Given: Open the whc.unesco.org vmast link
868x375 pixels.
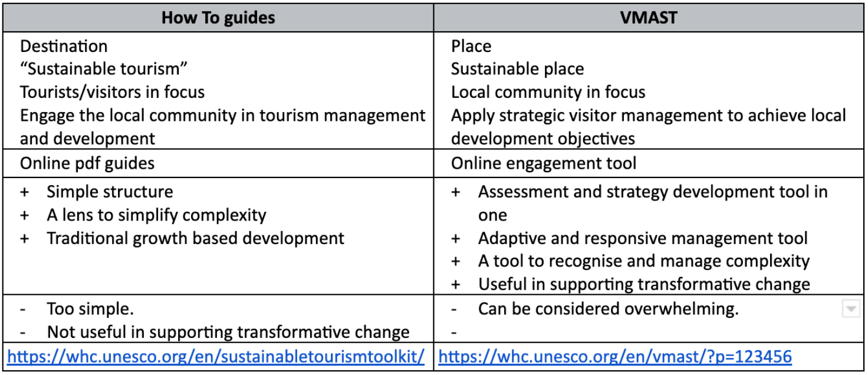Looking at the screenshot, I should coord(615,356).
